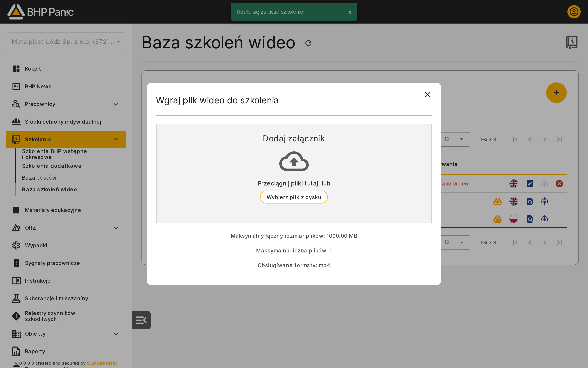Click UK flag icon in second row

pos(513,201)
